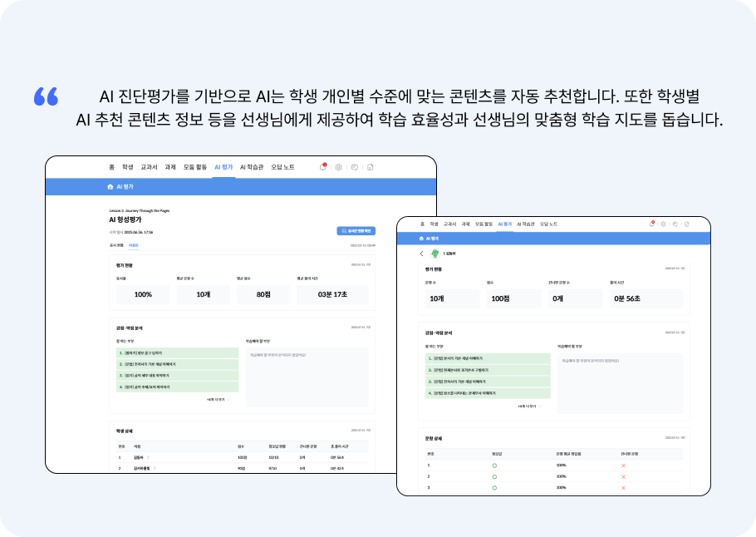756x537 pixels.
Task: Open chat bubble icon in class report window
Action: pos(355,167)
